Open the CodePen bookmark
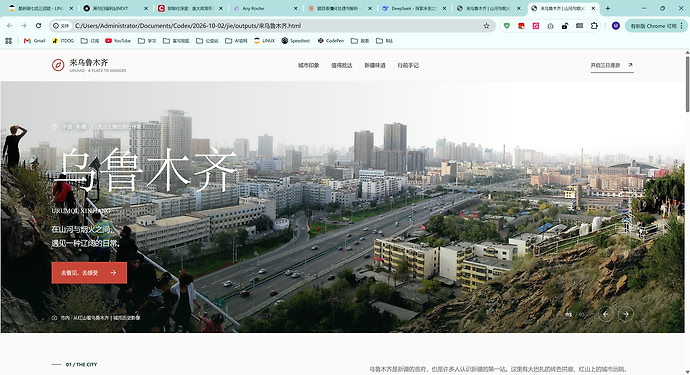690x375 pixels. click(x=331, y=40)
